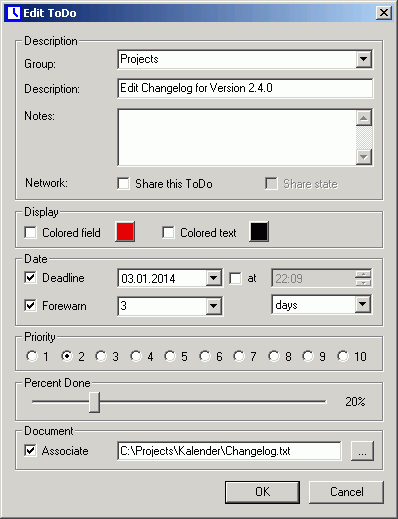Pick the black text color swatch
This screenshot has height=519, width=398.
coord(259,231)
